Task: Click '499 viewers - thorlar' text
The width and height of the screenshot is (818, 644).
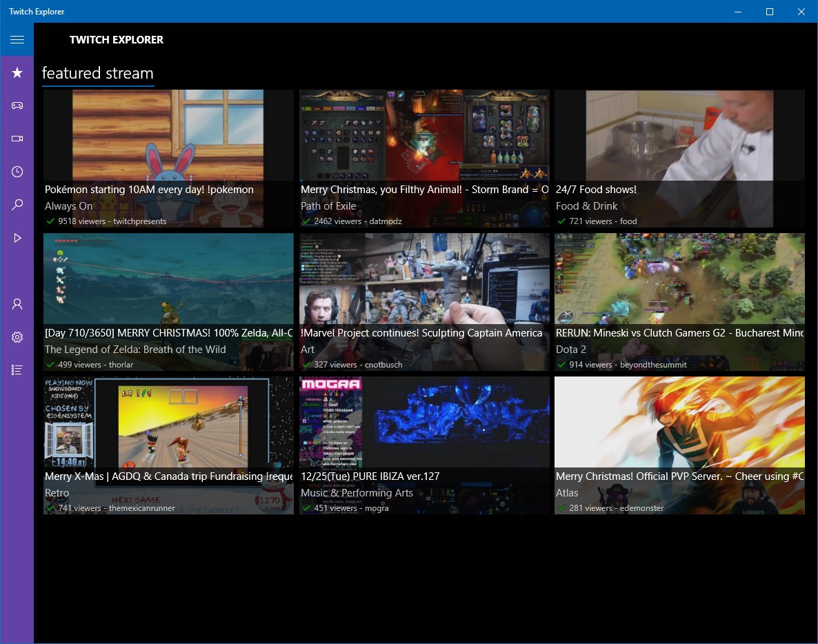Action: pos(95,365)
